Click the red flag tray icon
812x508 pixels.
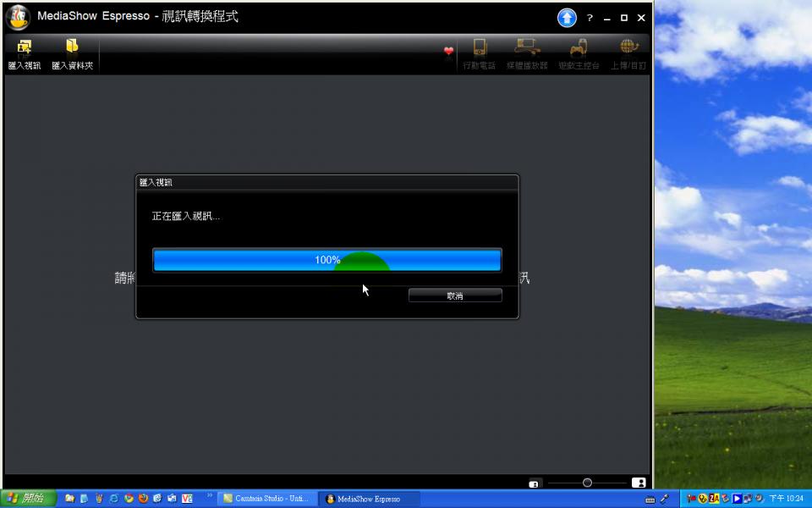click(x=691, y=499)
